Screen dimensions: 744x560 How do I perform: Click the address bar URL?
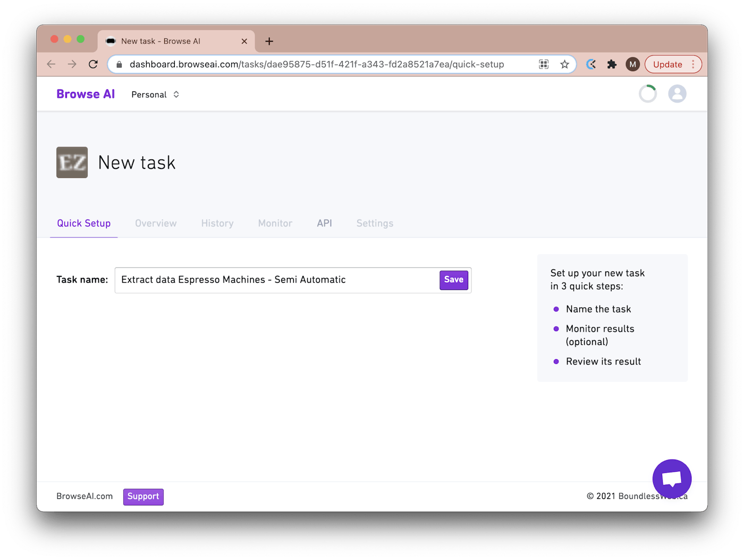pos(317,64)
